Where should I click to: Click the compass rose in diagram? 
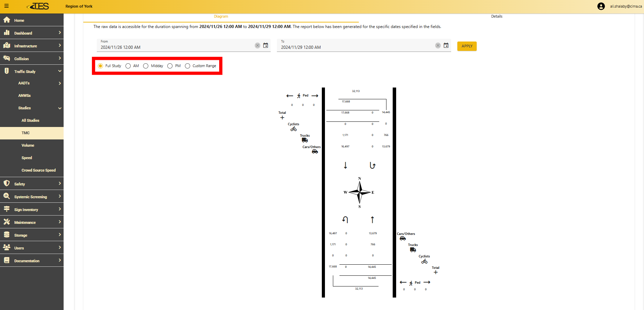360,192
